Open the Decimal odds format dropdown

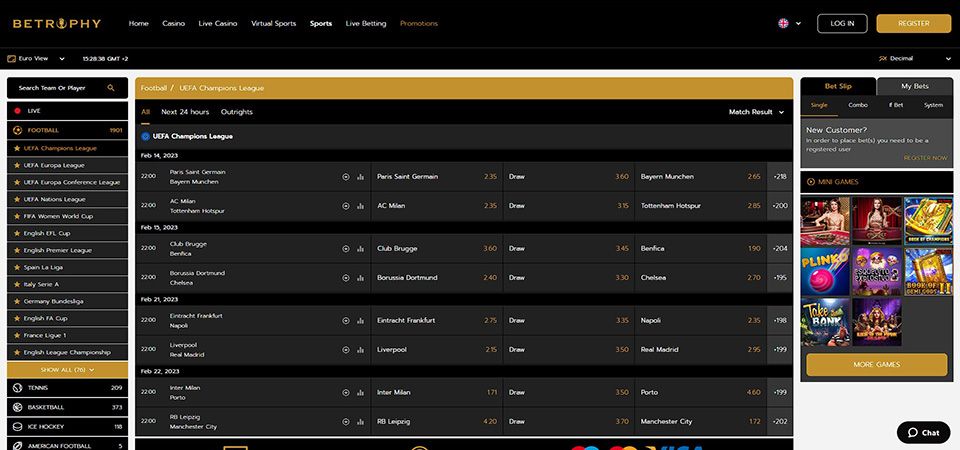[915, 59]
